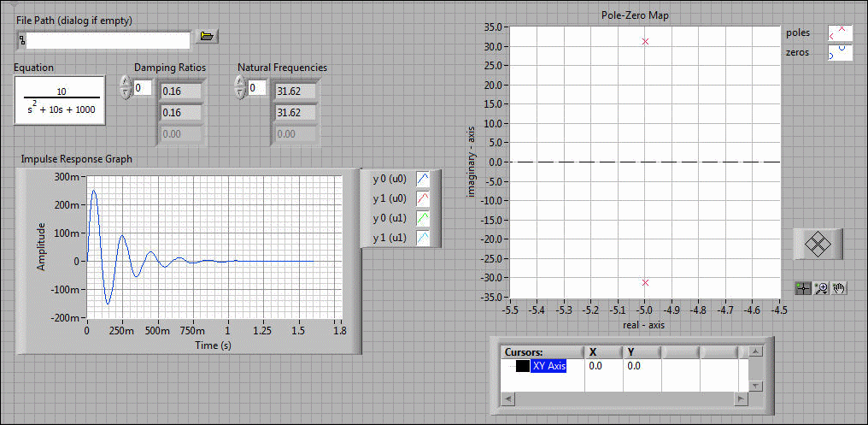This screenshot has width=868, height=425.
Task: Click the black XY Axis cursor color box
Action: (522, 366)
